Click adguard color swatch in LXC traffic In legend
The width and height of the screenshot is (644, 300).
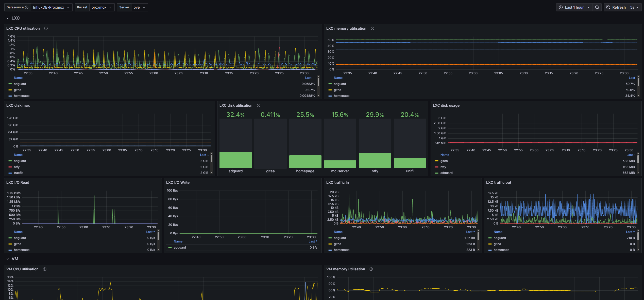(330, 238)
